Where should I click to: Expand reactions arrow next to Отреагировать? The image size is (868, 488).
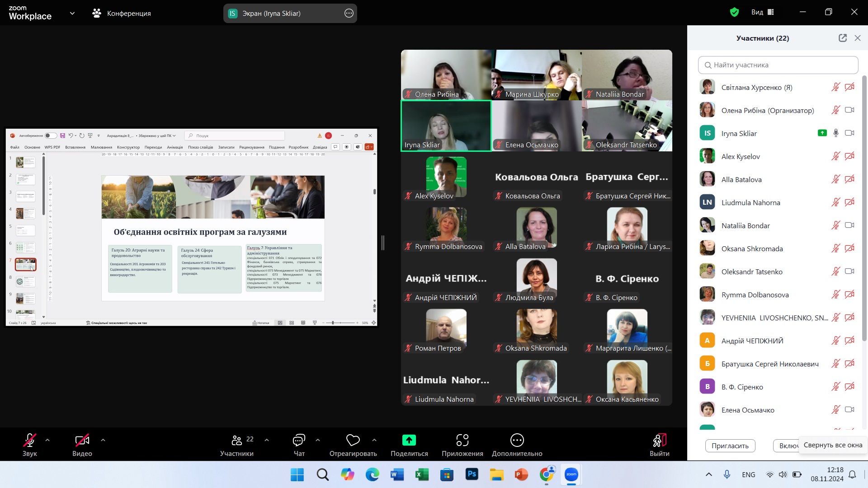point(374,440)
